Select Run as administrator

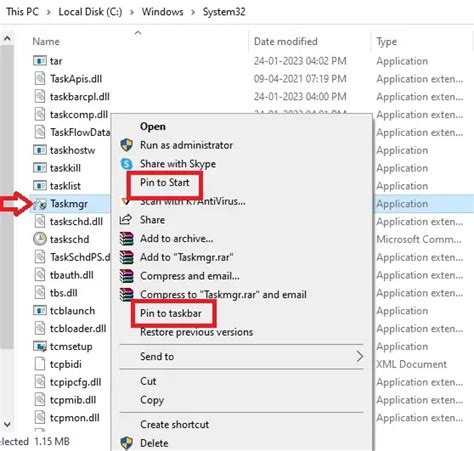(186, 145)
